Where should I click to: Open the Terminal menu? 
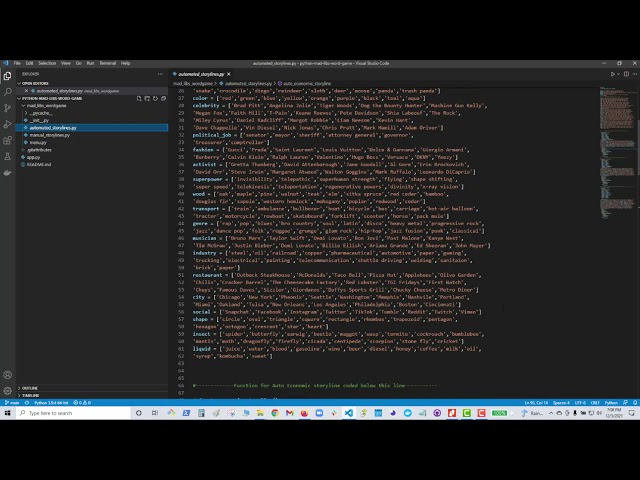(x=108, y=63)
